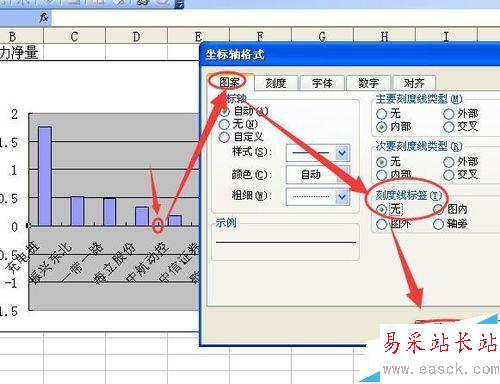Select column E header
The height and width of the screenshot is (384, 500).
click(x=198, y=36)
